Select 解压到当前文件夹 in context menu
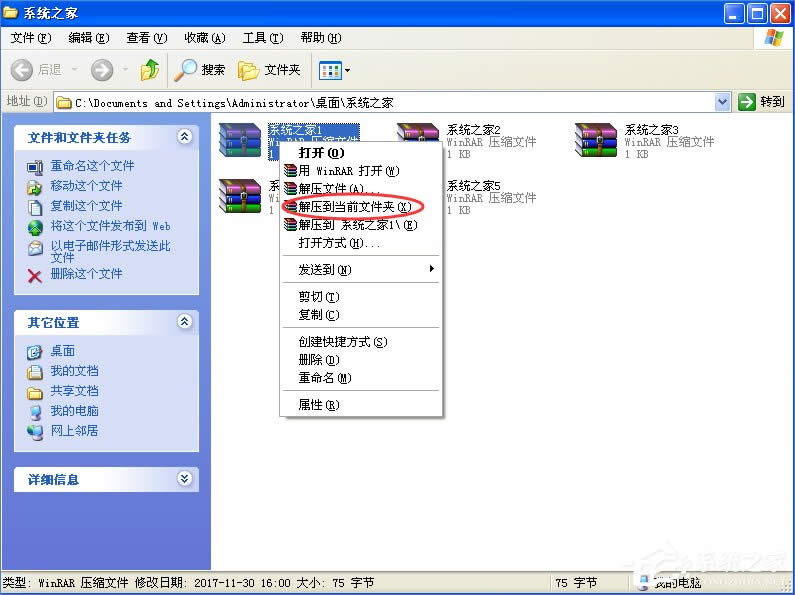This screenshot has width=795, height=595. pos(354,207)
